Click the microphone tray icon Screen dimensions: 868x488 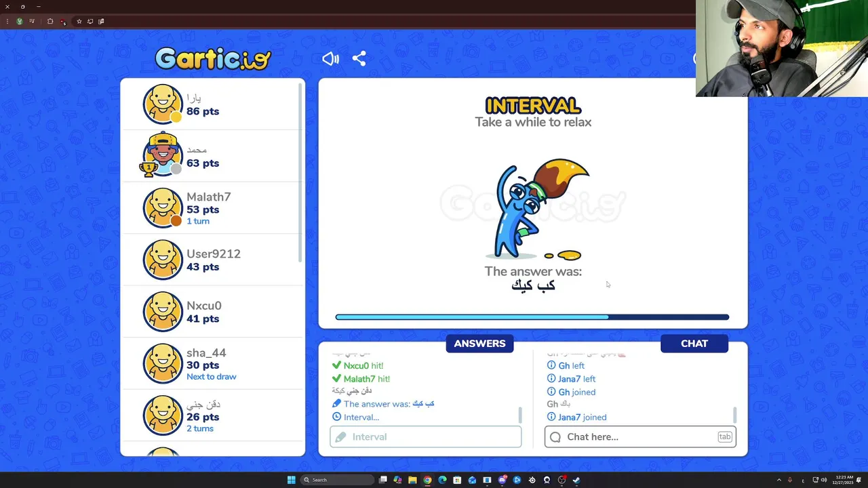tap(790, 480)
